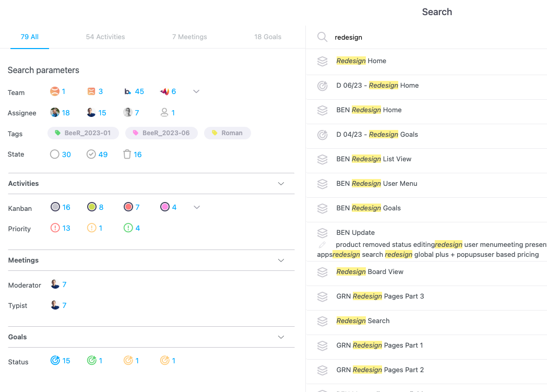Open the Redesign Board View result
The height and width of the screenshot is (392, 547).
point(370,272)
